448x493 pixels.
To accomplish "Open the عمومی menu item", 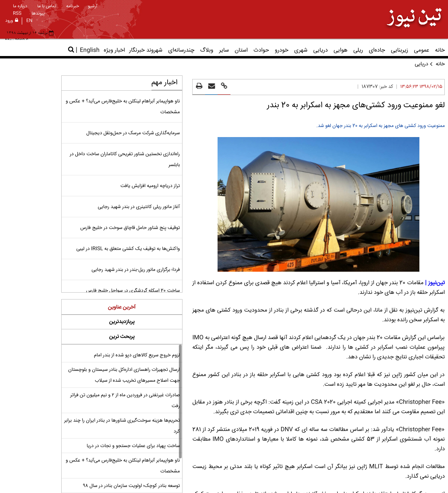I will 421,50.
